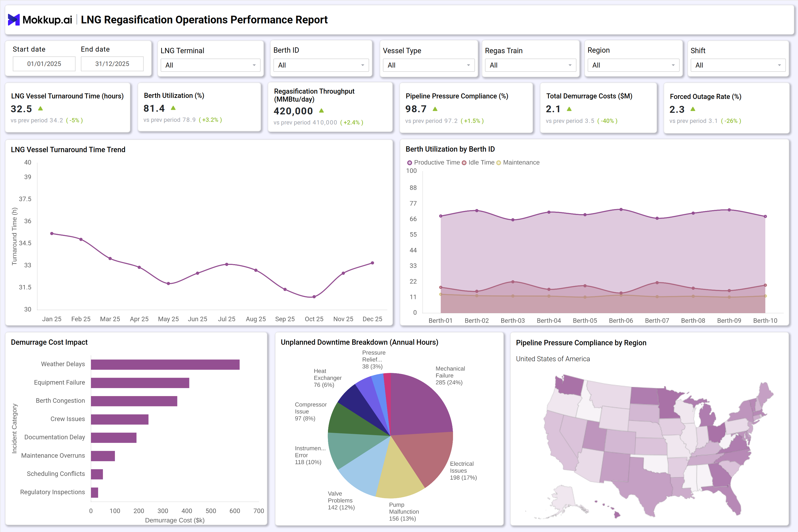Click the Berth-03 idle time point

point(513,282)
